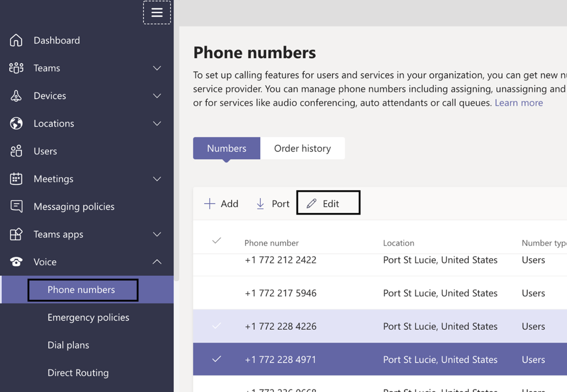Viewport: 567px width, 392px height.
Task: Follow the Learn more link
Action: [x=518, y=103]
